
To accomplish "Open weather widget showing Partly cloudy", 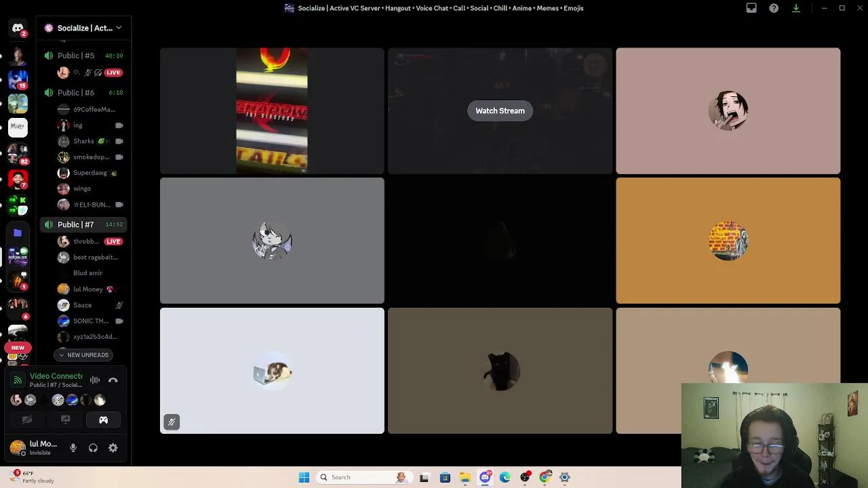I will point(30,477).
